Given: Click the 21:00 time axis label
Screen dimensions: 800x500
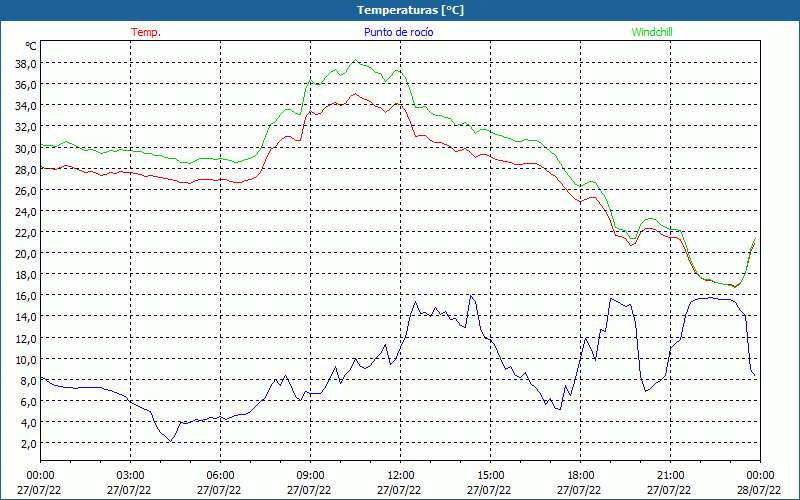Looking at the screenshot, I should pos(670,476).
